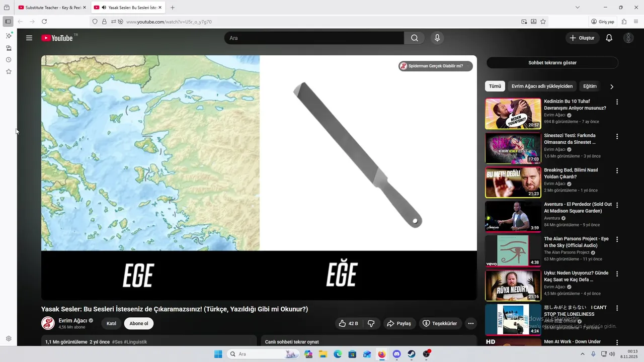
Task: Select Evrim Ağacı adlı yükleyiciden chip
Action: (x=542, y=86)
